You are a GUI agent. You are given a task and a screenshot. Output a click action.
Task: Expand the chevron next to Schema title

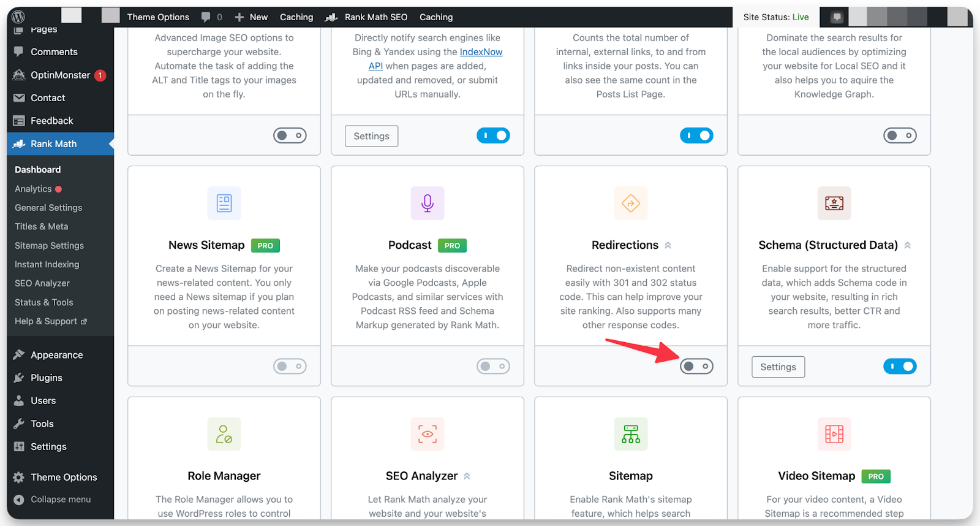pos(907,245)
